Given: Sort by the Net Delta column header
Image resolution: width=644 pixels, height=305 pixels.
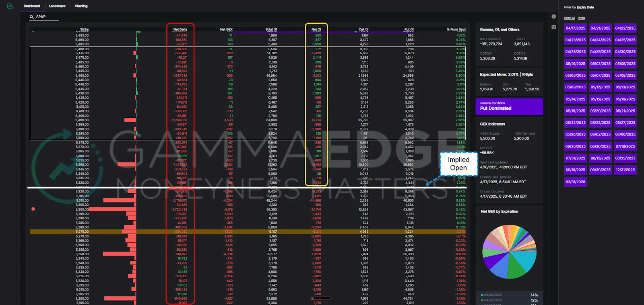Looking at the screenshot, I should tap(180, 29).
